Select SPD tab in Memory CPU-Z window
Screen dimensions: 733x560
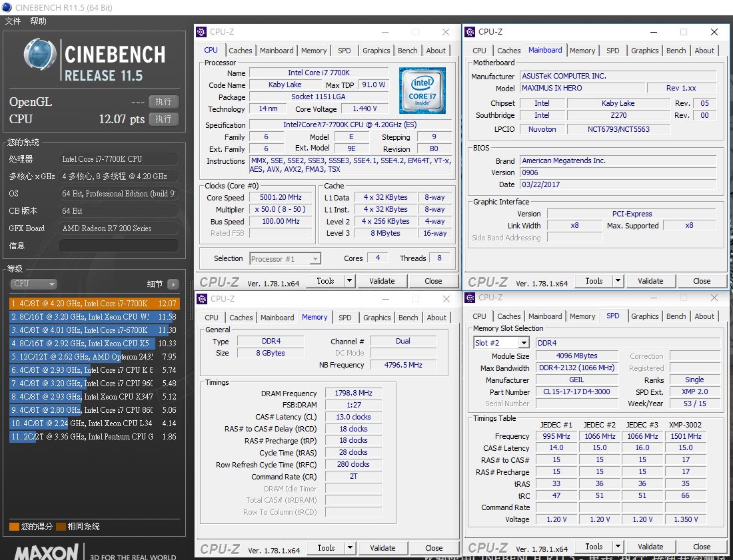(345, 318)
